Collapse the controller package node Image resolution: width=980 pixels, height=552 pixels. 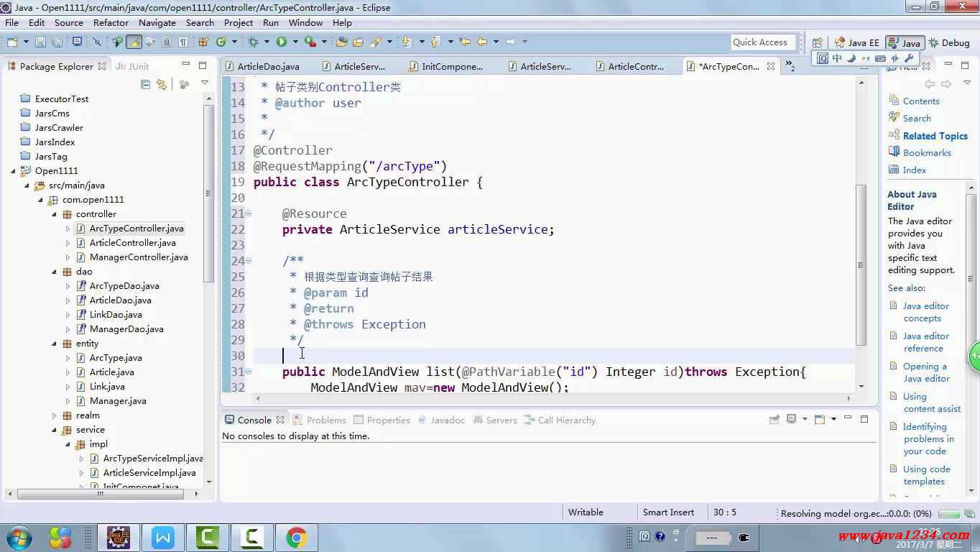(x=55, y=214)
